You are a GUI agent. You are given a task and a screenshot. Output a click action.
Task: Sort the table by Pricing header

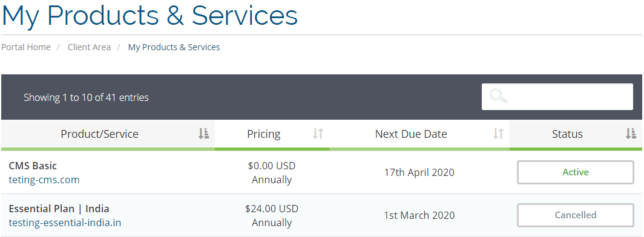pos(272,134)
